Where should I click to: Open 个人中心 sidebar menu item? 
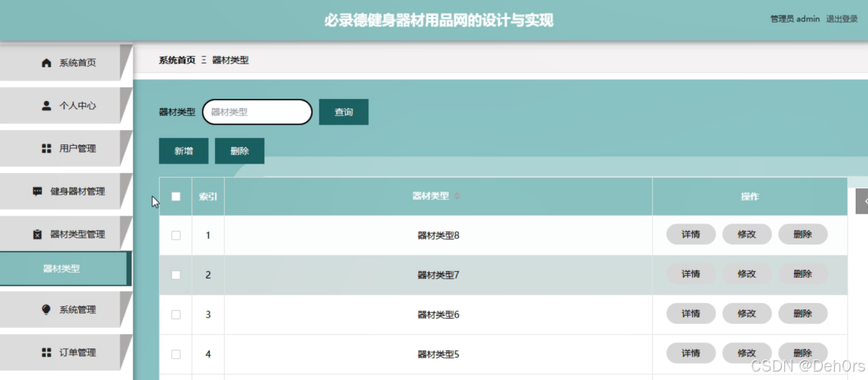pyautogui.click(x=66, y=106)
